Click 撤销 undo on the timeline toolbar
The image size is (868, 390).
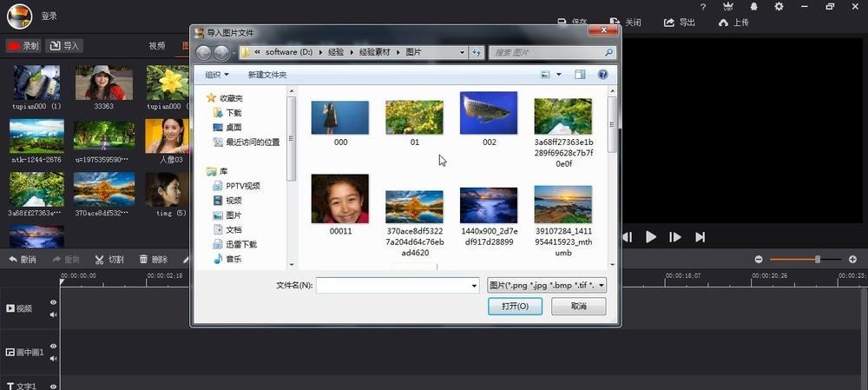click(23, 259)
